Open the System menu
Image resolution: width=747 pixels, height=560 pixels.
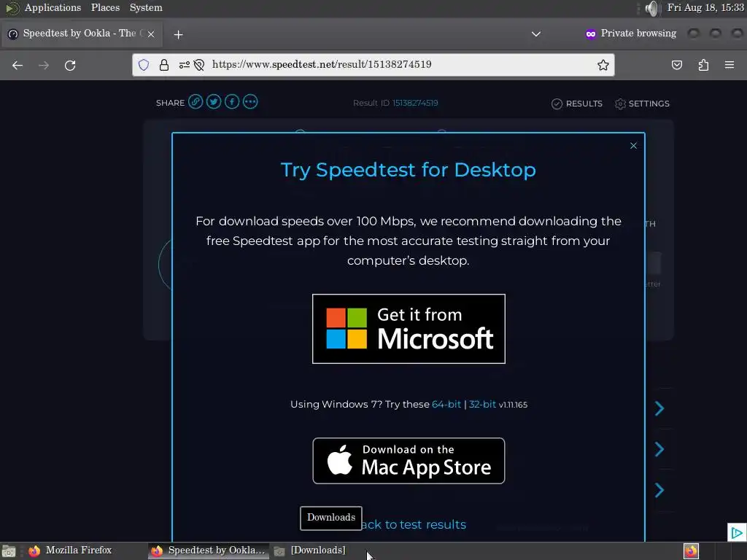tap(146, 7)
